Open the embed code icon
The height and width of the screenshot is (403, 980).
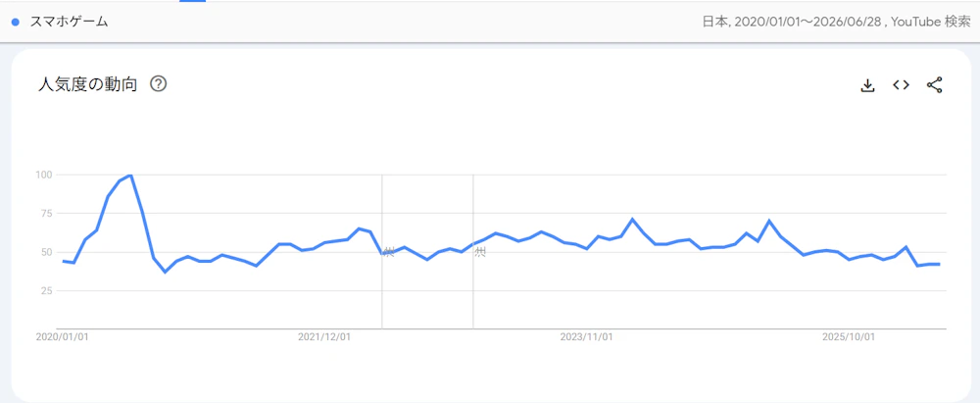point(901,85)
